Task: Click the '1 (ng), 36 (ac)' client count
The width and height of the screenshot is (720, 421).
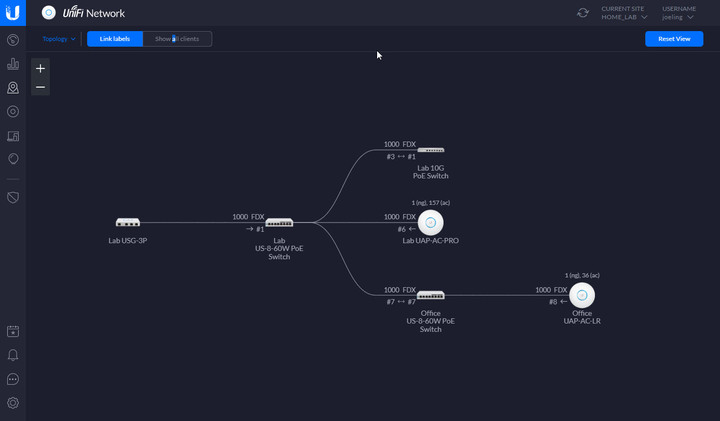Action: click(582, 275)
